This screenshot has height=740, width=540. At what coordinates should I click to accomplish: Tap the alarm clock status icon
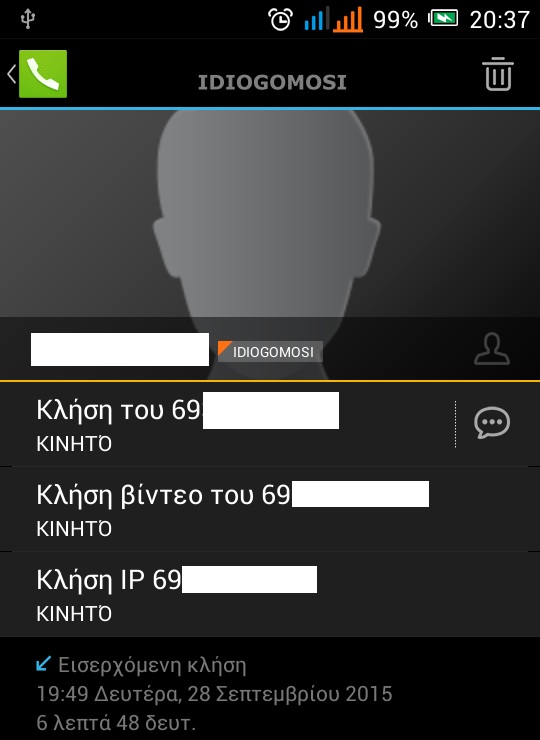(280, 20)
